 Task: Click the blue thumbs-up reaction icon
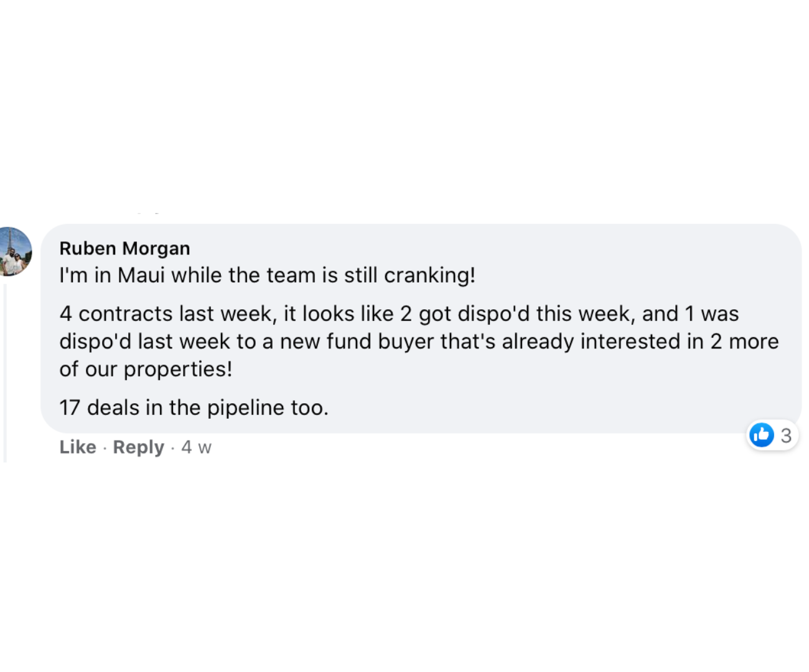(762, 435)
